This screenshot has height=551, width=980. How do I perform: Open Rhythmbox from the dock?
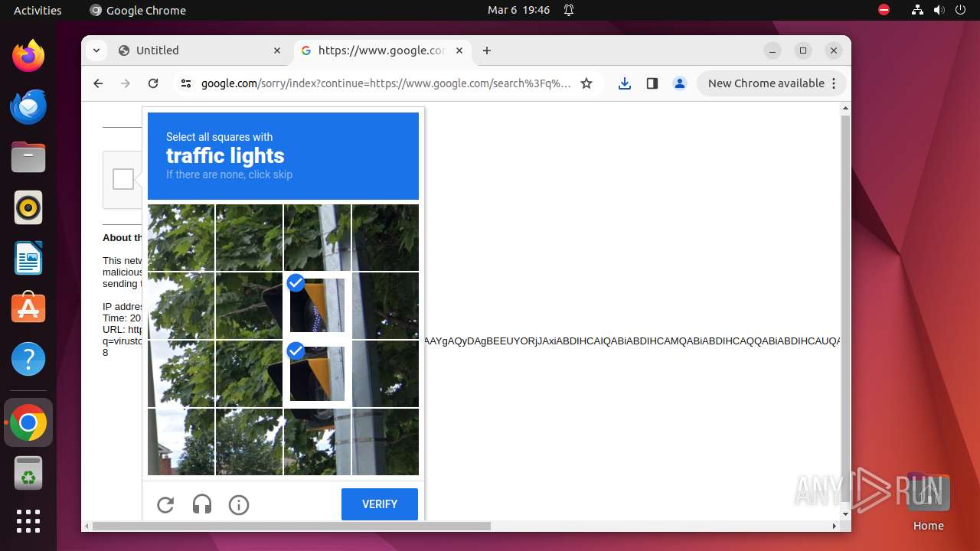click(28, 207)
